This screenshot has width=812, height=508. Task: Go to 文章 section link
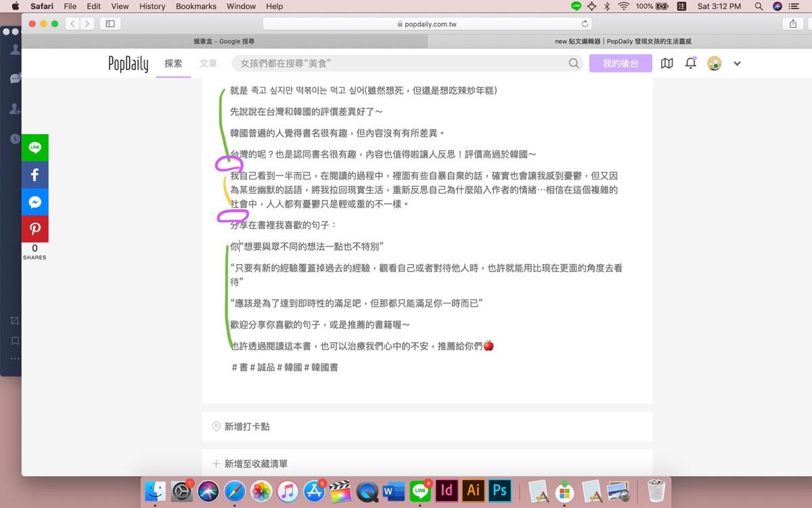(x=208, y=63)
